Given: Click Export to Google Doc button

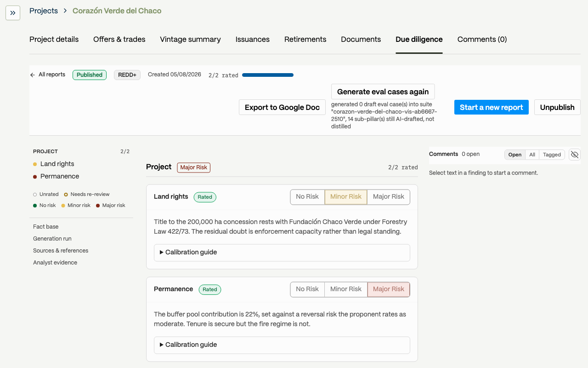Looking at the screenshot, I should [282, 107].
